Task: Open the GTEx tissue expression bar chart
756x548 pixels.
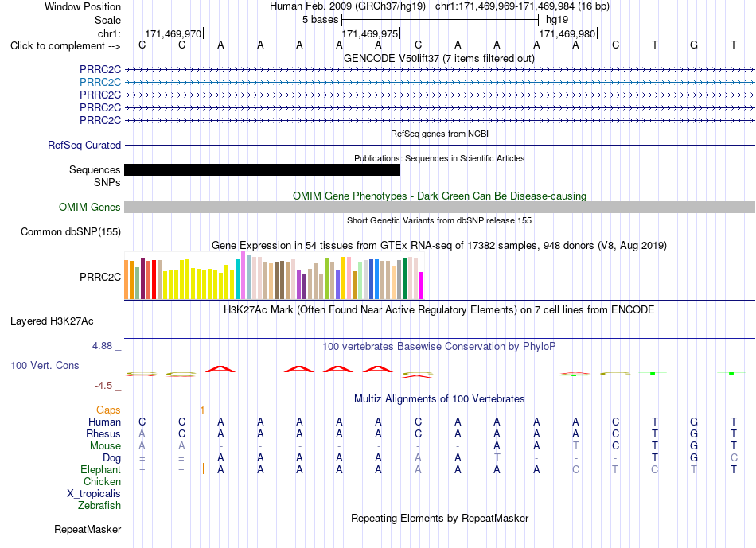Action: pyautogui.click(x=274, y=276)
